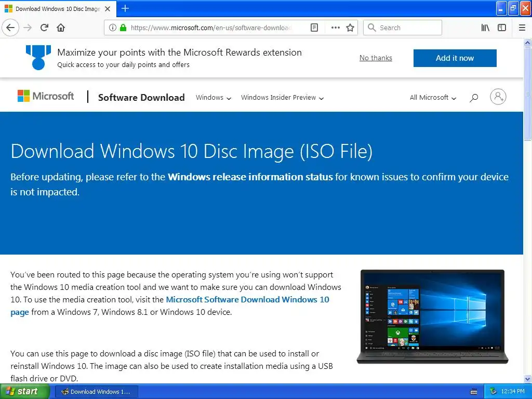Reload the current page
The image size is (532, 399).
coord(45,28)
